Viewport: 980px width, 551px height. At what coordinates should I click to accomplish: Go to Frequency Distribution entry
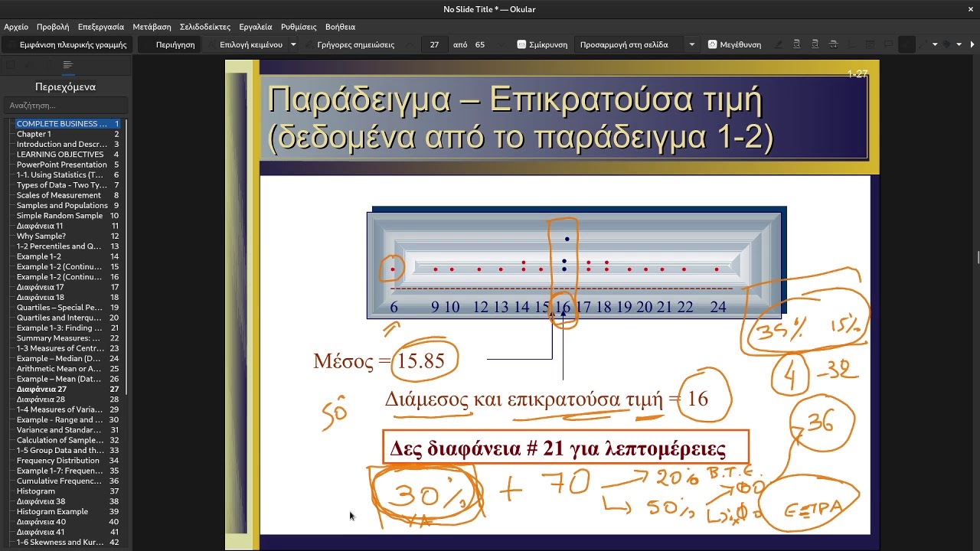(68, 461)
